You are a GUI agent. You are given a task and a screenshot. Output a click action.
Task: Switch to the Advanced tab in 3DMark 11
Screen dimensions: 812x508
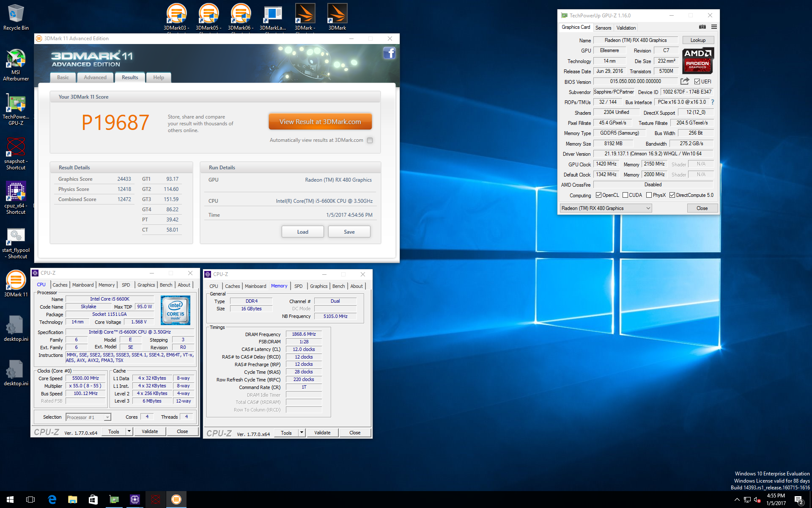95,77
